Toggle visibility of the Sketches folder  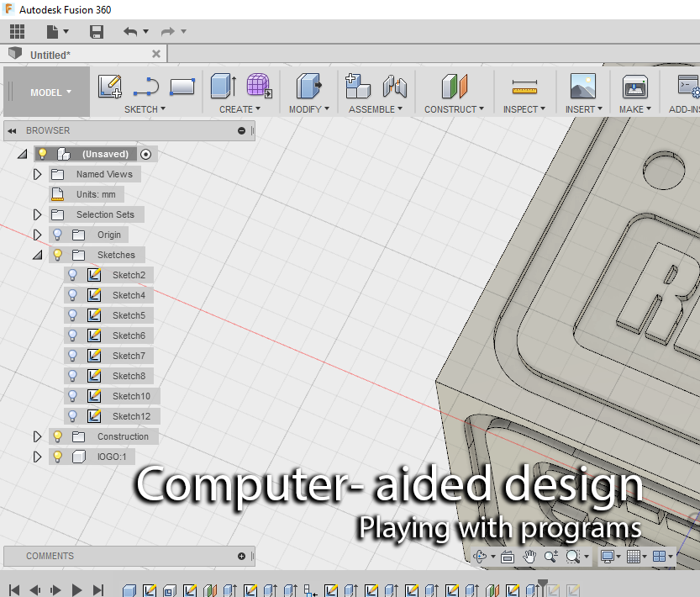(x=57, y=255)
